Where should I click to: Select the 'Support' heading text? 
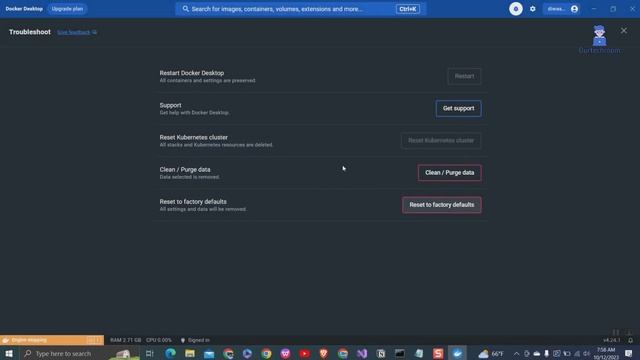click(170, 105)
